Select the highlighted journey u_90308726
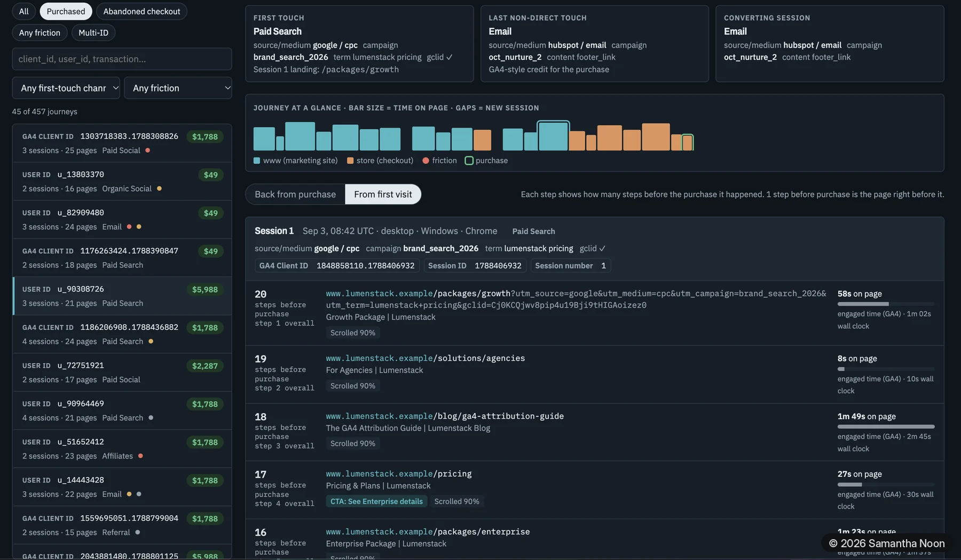 [x=122, y=296]
